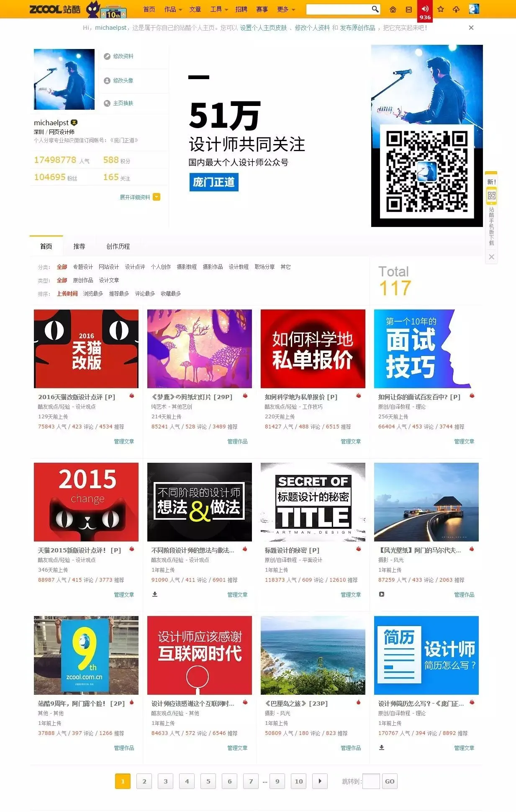This screenshot has height=812, width=516.
Task: Open the SECRET OF TITLE thumbnail
Action: click(x=313, y=502)
